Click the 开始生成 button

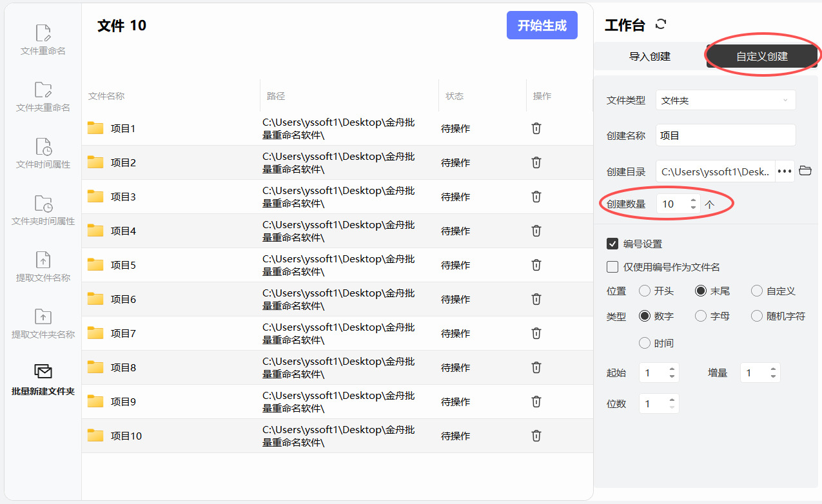click(x=542, y=26)
